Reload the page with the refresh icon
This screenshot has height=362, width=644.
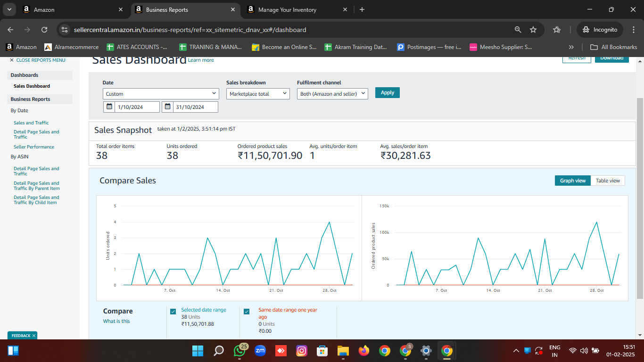(x=44, y=30)
